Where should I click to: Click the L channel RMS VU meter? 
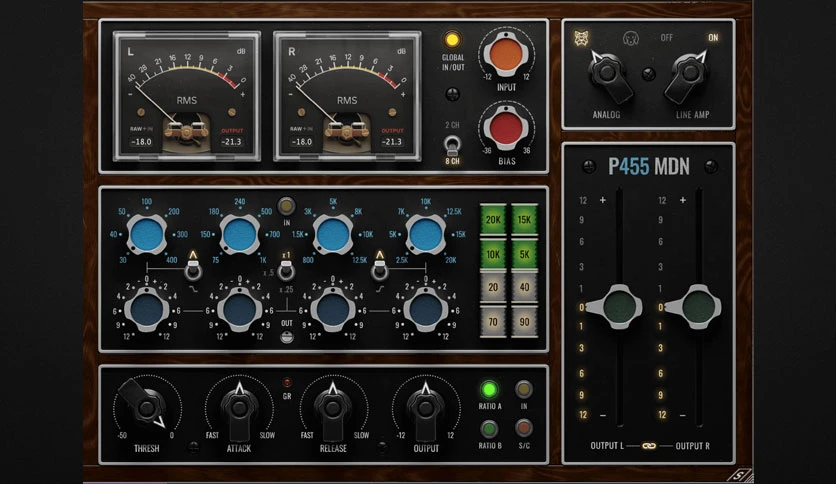point(187,96)
